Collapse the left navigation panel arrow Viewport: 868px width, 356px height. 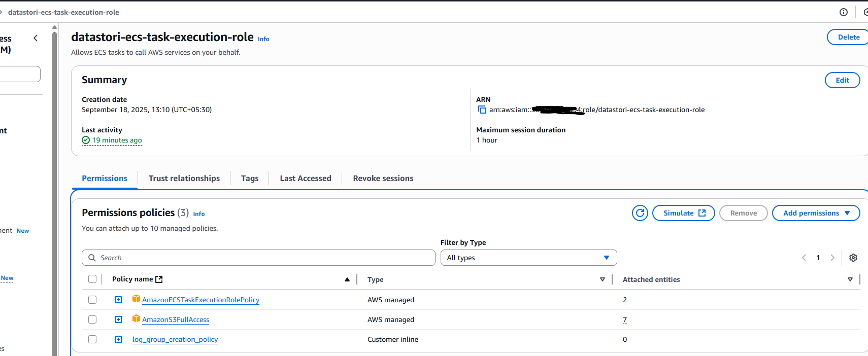pos(36,38)
